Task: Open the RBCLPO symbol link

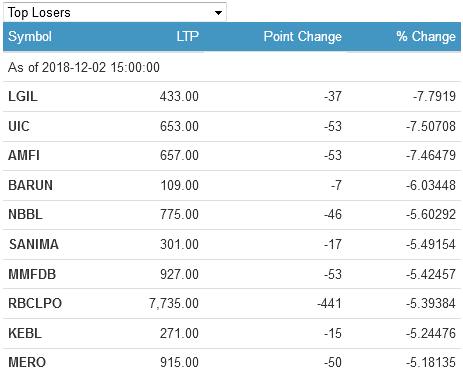Action: tap(35, 303)
